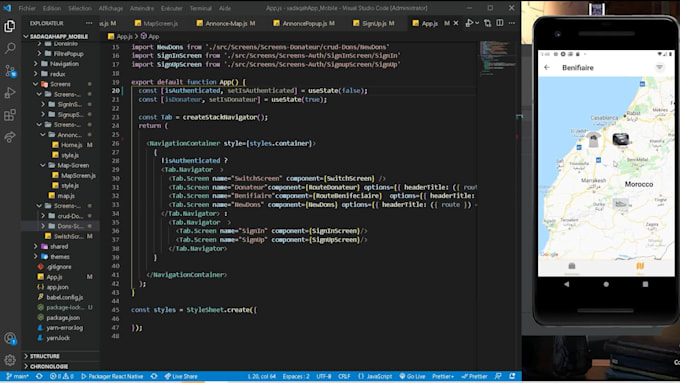This screenshot has height=383, width=680.
Task: Expand the FiltrePopup folder
Action: (x=61, y=54)
